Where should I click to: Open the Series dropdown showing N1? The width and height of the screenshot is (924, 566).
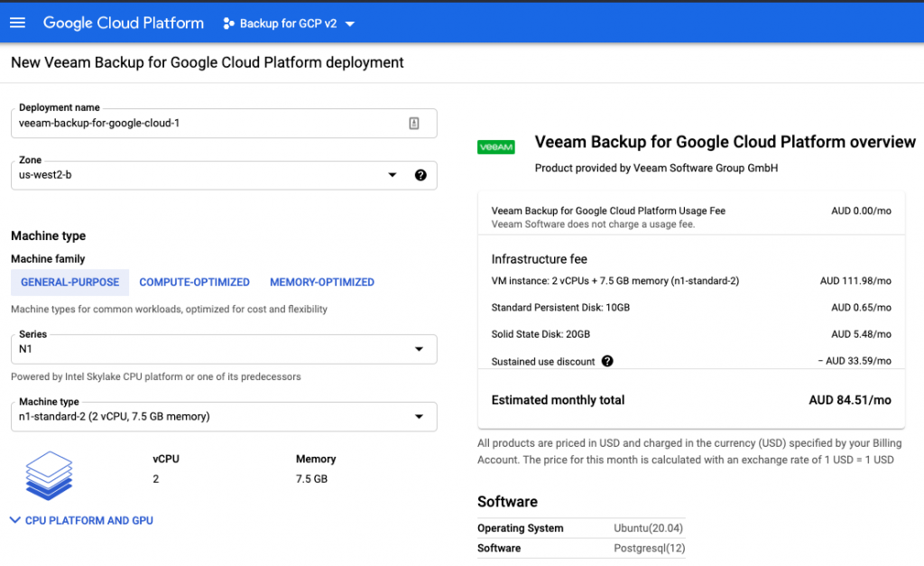tap(224, 349)
